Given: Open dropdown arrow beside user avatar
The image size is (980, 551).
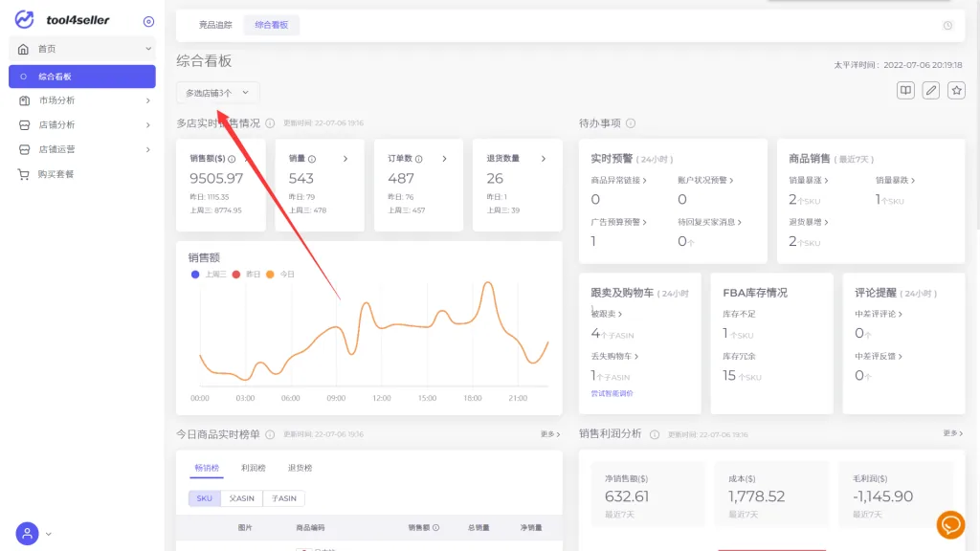Looking at the screenshot, I should tap(48, 534).
